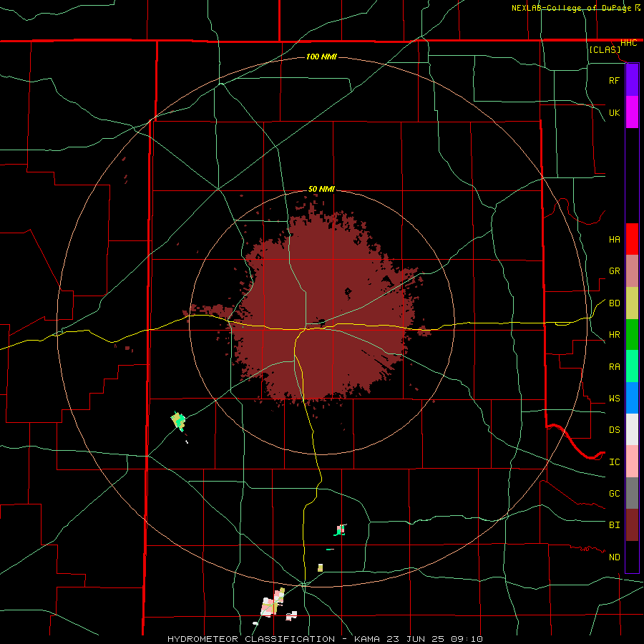Click the RF legend label
Viewport: 644px width, 644px height.
tap(614, 80)
